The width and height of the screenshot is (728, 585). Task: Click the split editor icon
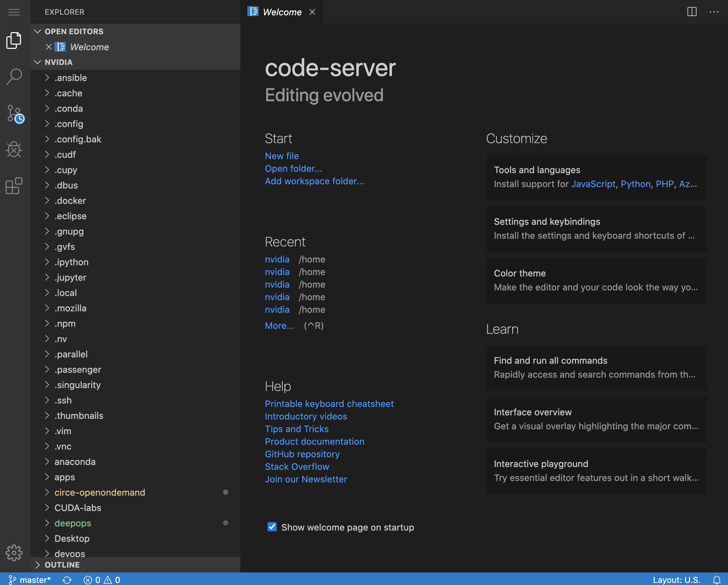click(x=692, y=12)
